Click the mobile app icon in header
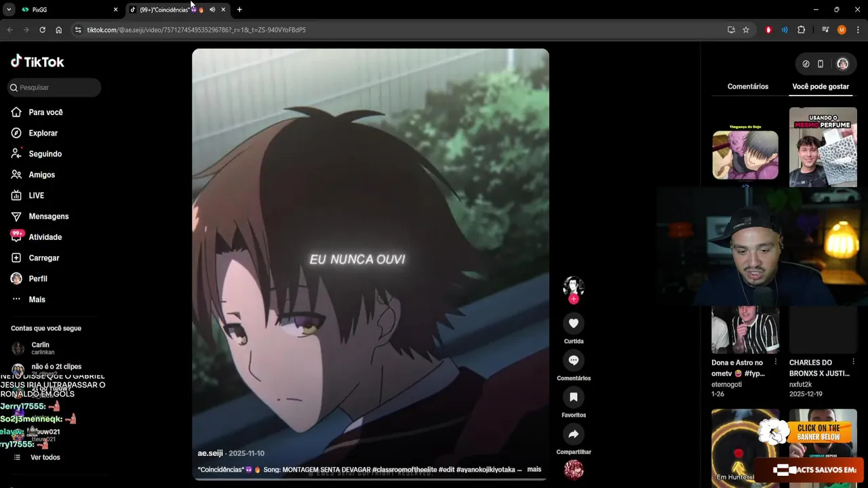The image size is (868, 488). tap(821, 64)
